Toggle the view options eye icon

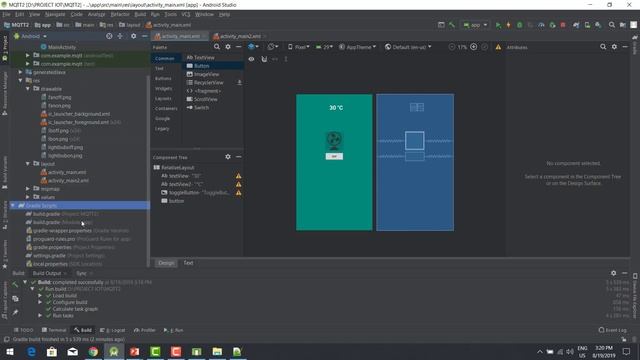251,59
